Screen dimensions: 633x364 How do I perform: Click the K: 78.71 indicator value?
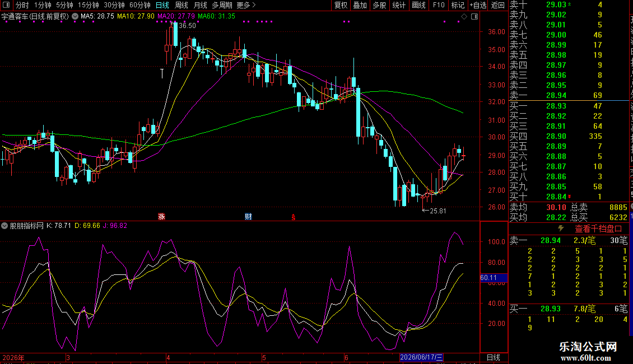pos(59,226)
